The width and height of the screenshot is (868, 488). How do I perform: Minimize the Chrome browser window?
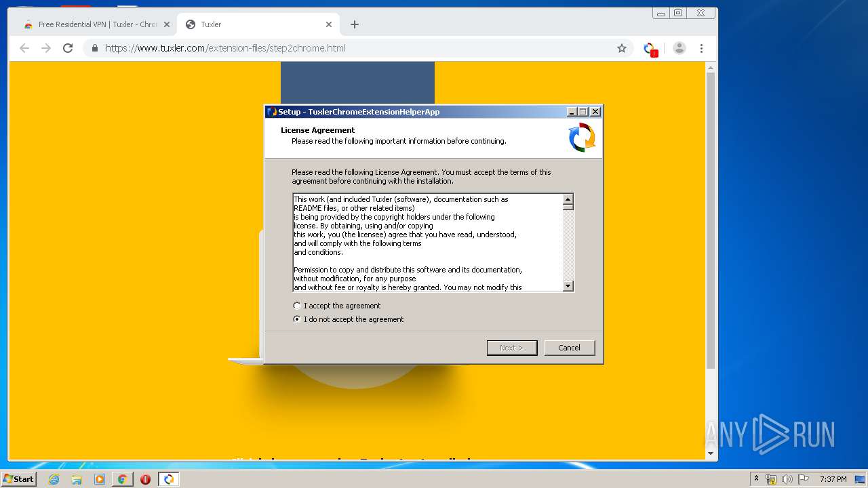[x=660, y=13]
